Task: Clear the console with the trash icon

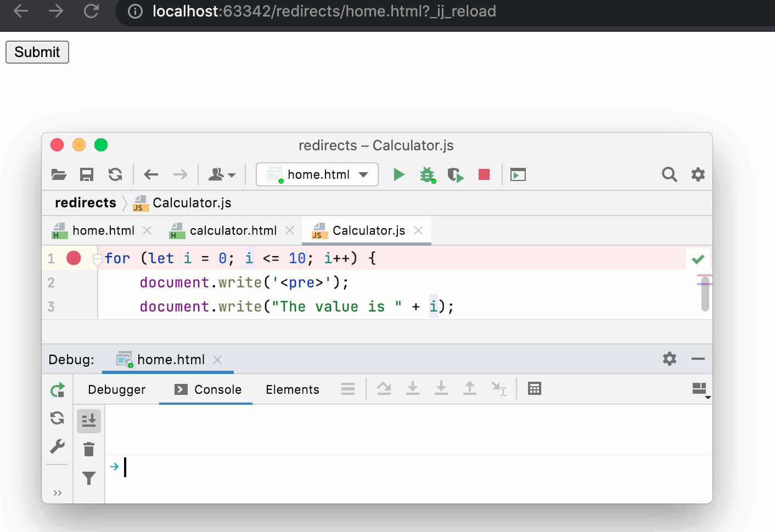Action: (88, 449)
